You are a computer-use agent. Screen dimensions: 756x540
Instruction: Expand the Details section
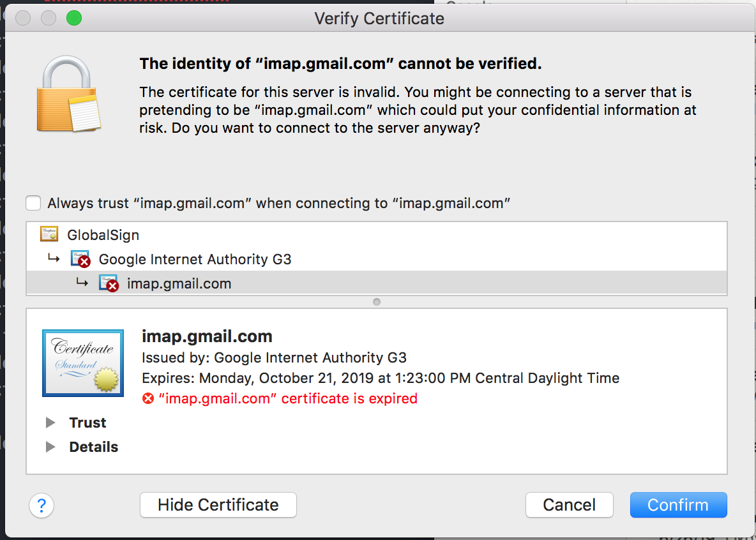(50, 447)
